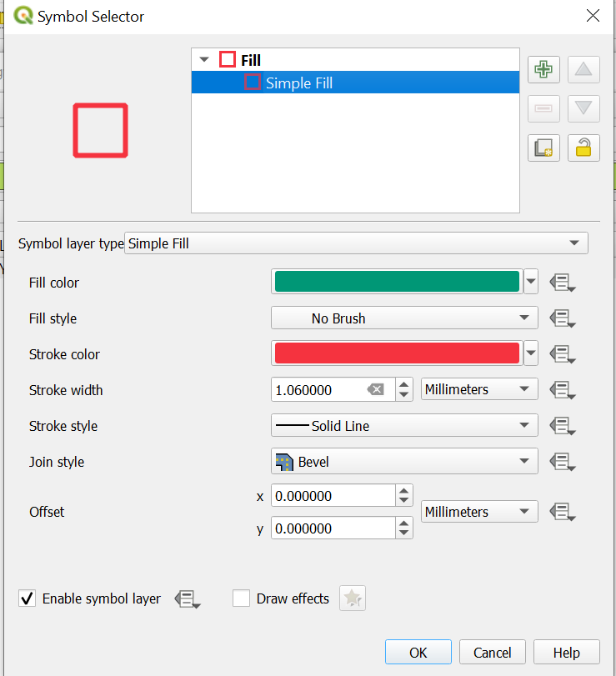Click the move layer up arrow
Screen dimensions: 616x676
[583, 69]
